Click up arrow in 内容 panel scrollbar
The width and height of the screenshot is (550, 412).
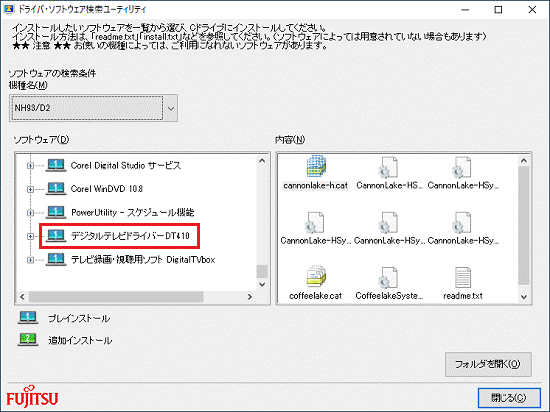pos(524,161)
